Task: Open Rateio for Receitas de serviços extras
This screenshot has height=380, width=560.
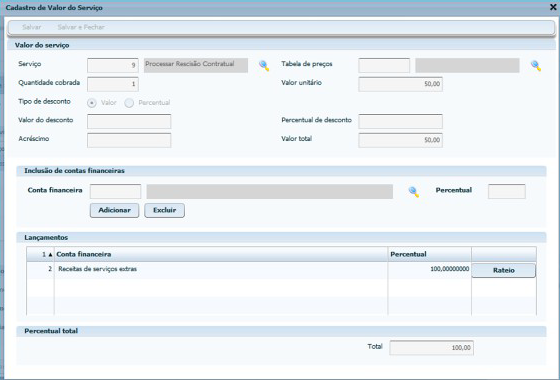Action: [504, 270]
